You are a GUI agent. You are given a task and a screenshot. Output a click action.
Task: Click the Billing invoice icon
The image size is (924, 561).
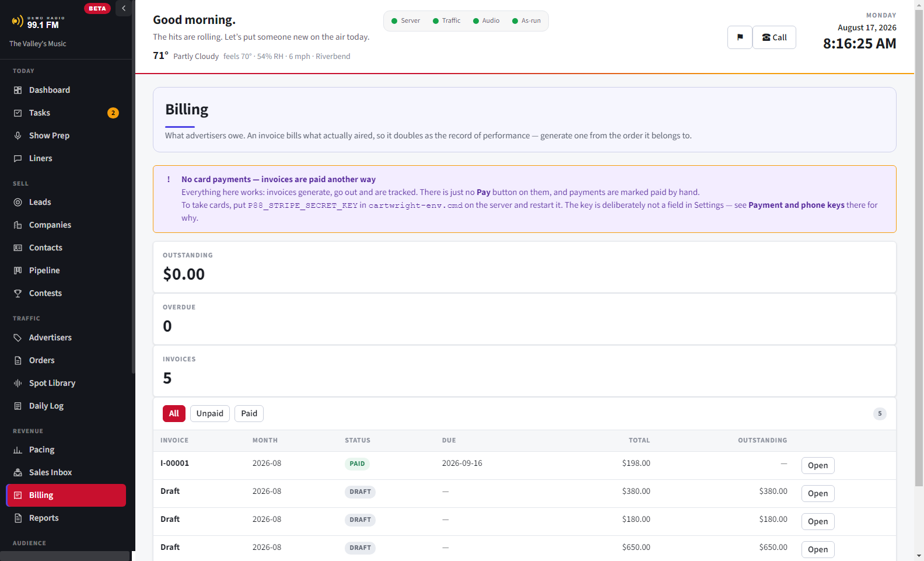(x=17, y=495)
